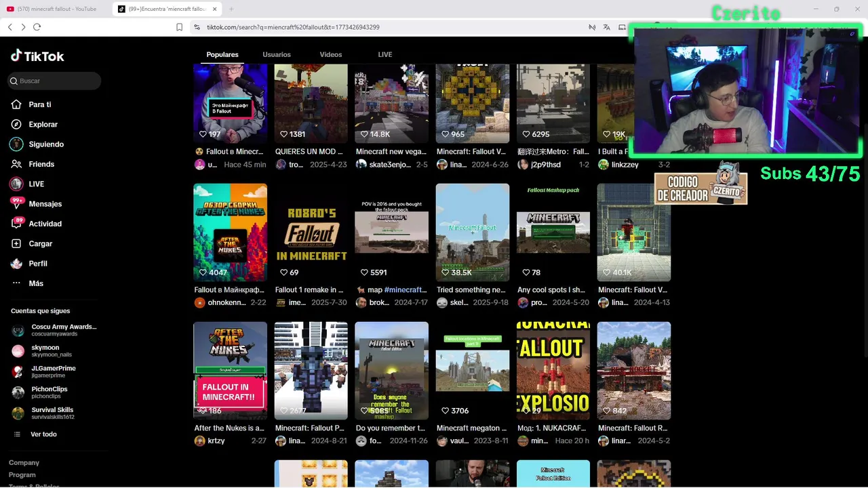Open the Explorar compass icon
This screenshot has height=488, width=868.
coord(16,124)
